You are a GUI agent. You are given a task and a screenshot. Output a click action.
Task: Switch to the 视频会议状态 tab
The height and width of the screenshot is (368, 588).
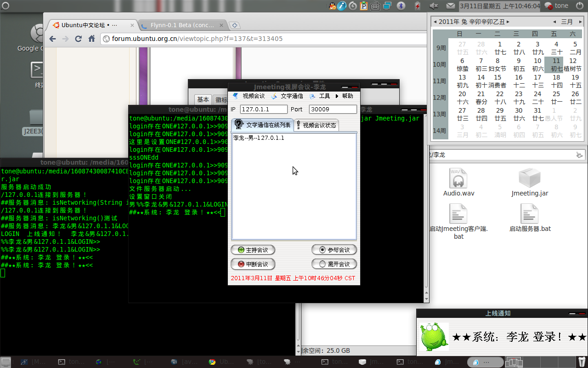pyautogui.click(x=317, y=125)
